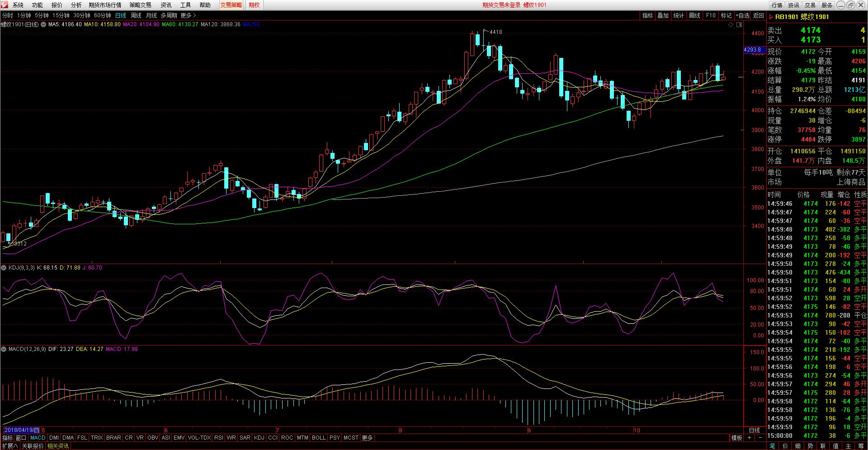Click the 指标 toolbar button
Image resolution: width=868 pixels, height=450 pixels.
648,15
